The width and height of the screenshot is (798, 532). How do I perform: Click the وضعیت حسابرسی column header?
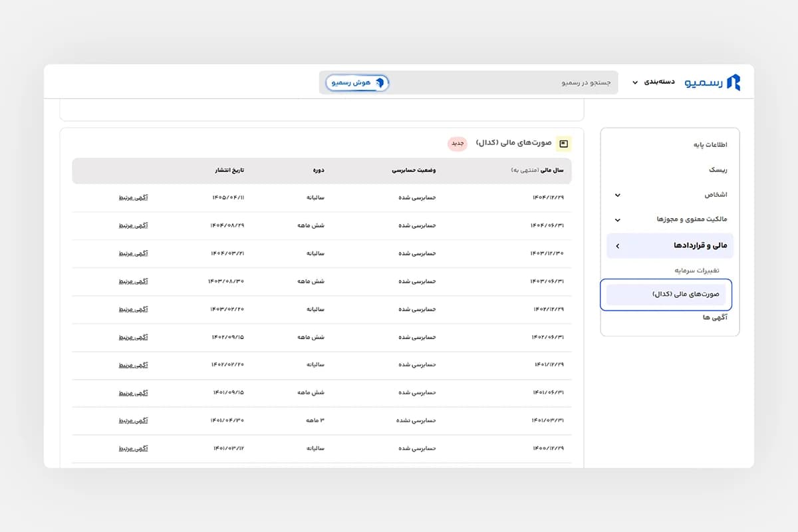414,171
